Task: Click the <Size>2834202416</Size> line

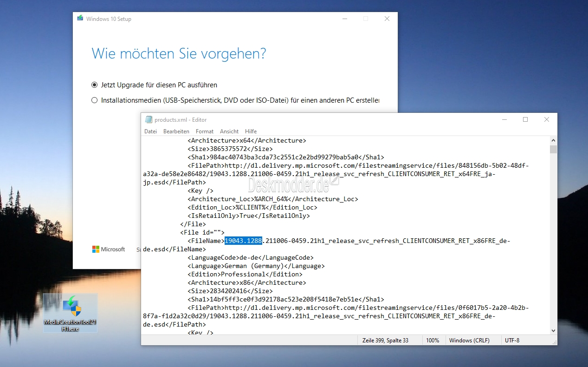Action: pos(230,291)
